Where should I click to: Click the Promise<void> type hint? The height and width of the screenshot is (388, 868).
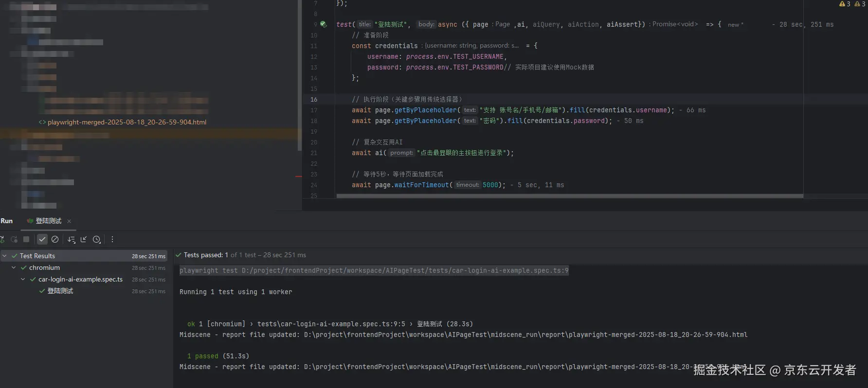pos(675,24)
